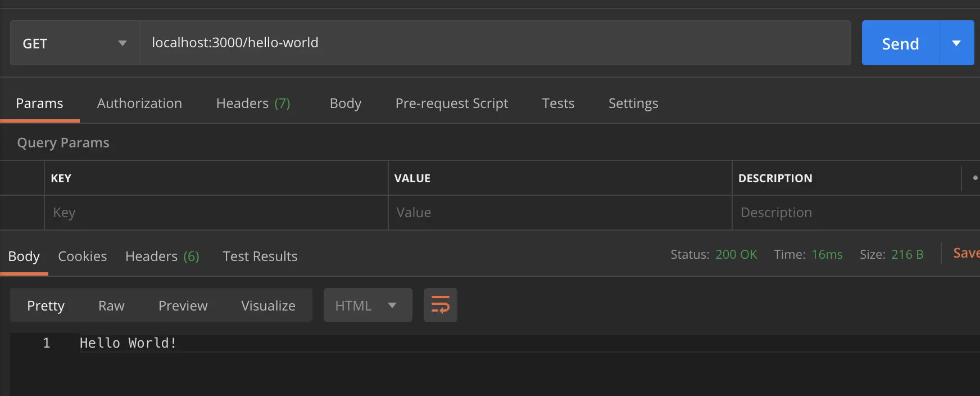Select the request Body tab
The width and height of the screenshot is (980, 396).
pyautogui.click(x=345, y=103)
